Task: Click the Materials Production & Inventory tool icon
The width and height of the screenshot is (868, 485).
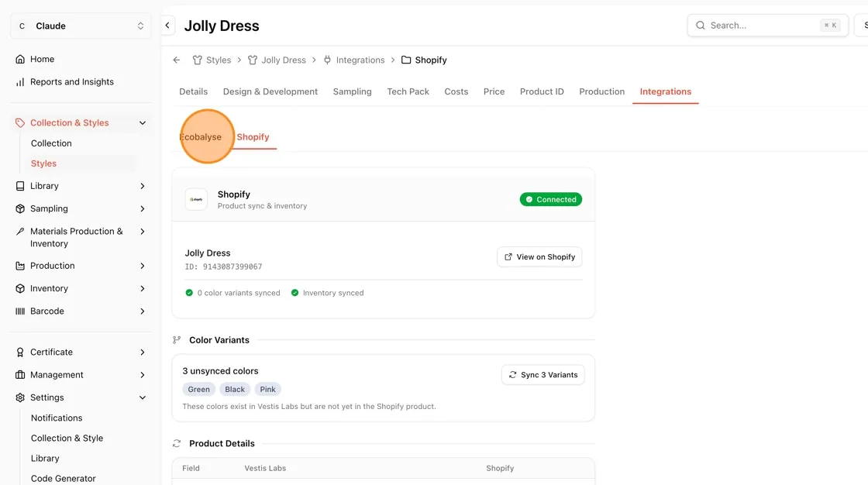Action: pos(20,232)
